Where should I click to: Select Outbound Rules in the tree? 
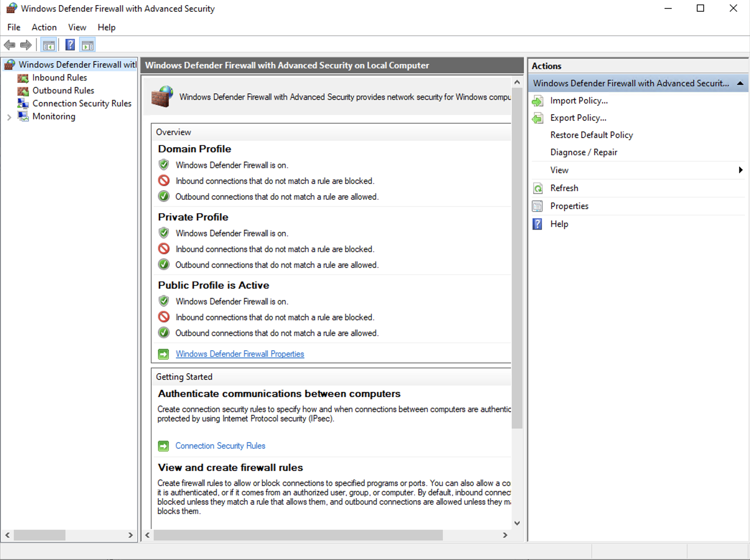[x=63, y=90]
